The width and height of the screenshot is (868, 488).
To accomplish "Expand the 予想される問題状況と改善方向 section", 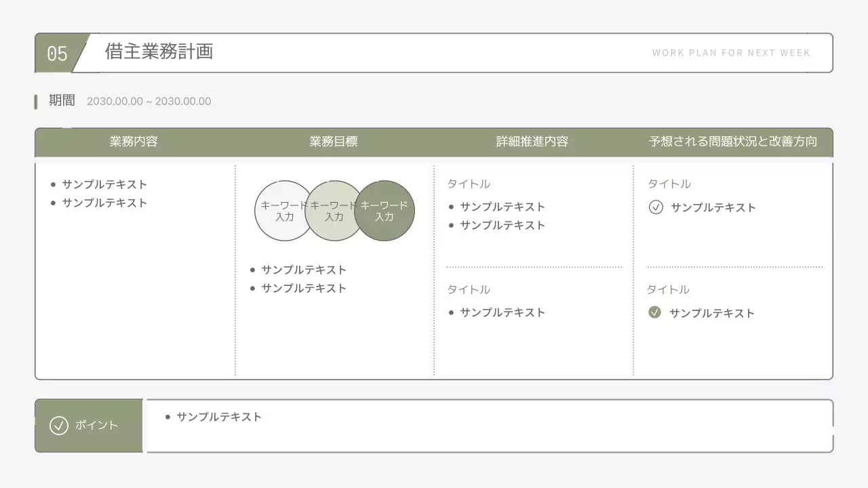I will (732, 142).
